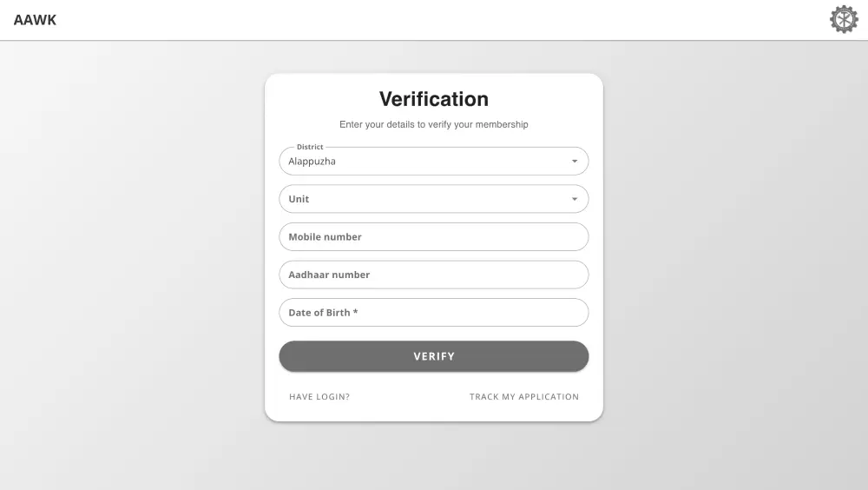
Task: Focus the Mobile number field
Action: pyautogui.click(x=434, y=236)
